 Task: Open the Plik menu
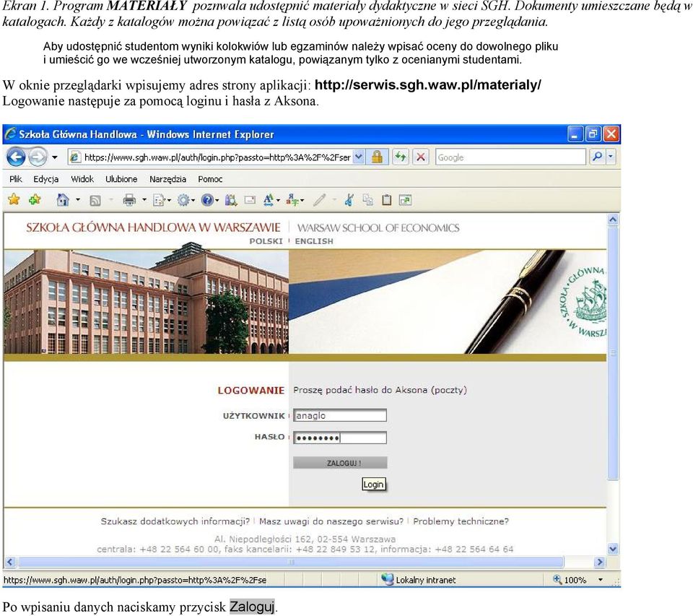tap(16, 179)
